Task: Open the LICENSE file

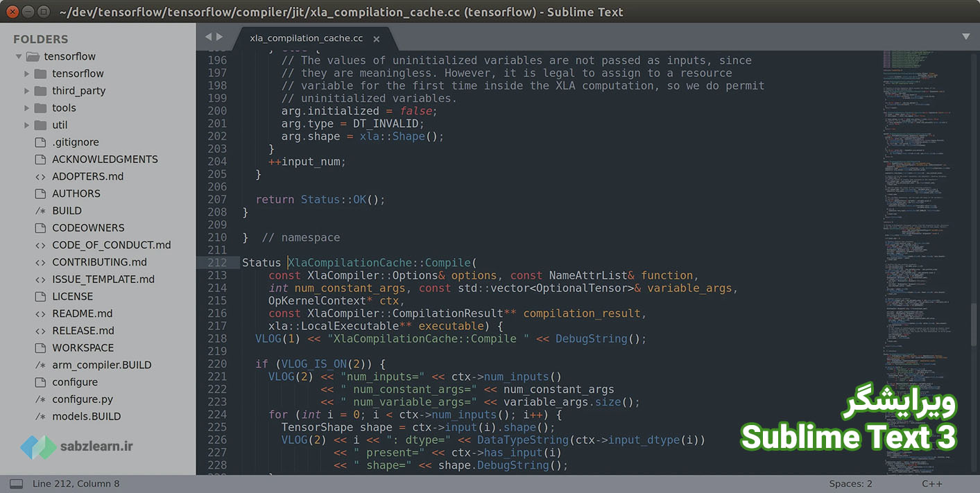Action: tap(72, 297)
